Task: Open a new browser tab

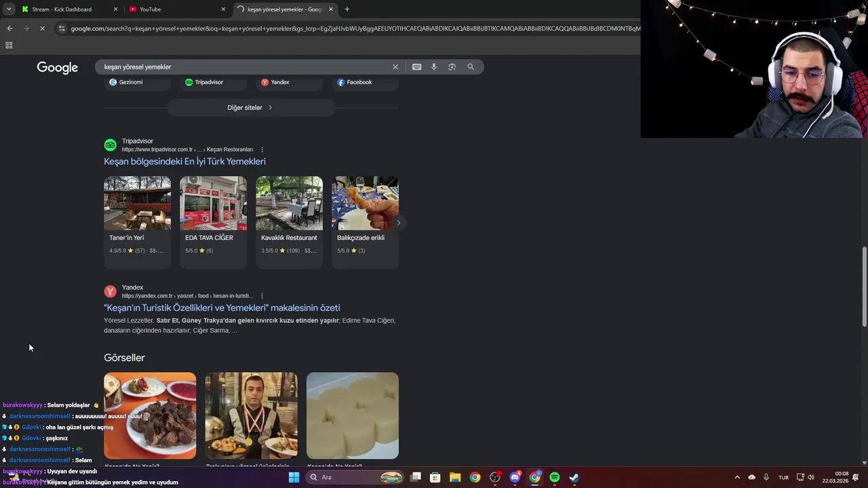Action: [x=347, y=9]
